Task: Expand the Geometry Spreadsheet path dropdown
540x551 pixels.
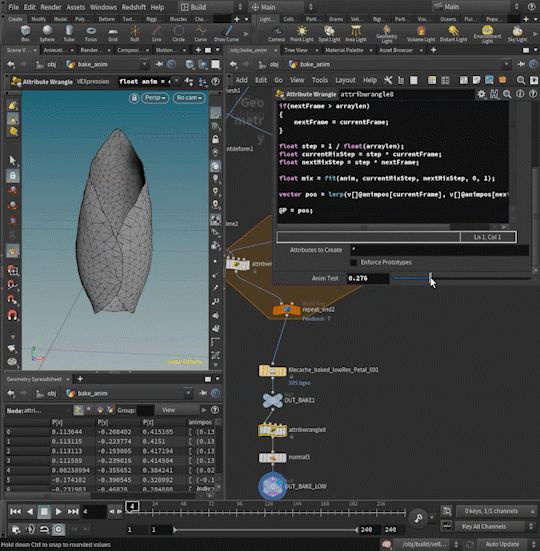Action: [188, 393]
